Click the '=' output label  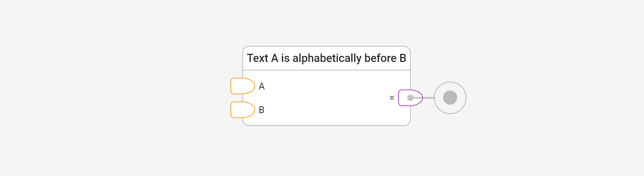click(x=392, y=98)
